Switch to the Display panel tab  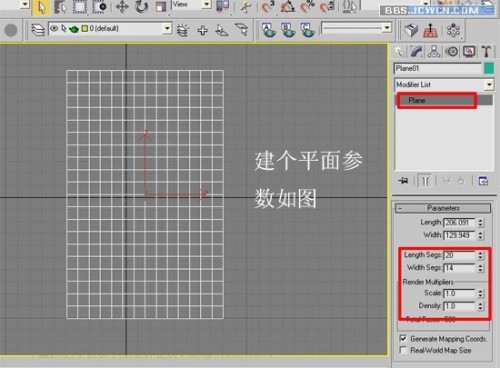469,52
